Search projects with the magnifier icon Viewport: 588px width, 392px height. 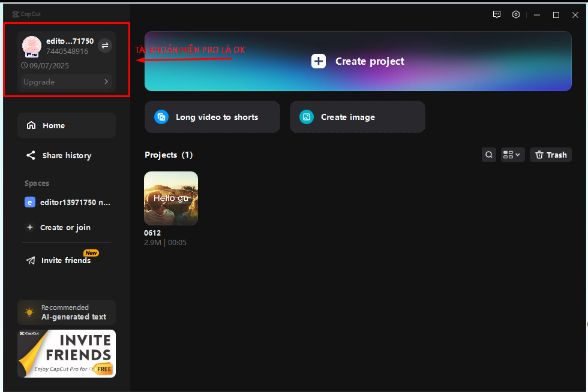point(489,155)
